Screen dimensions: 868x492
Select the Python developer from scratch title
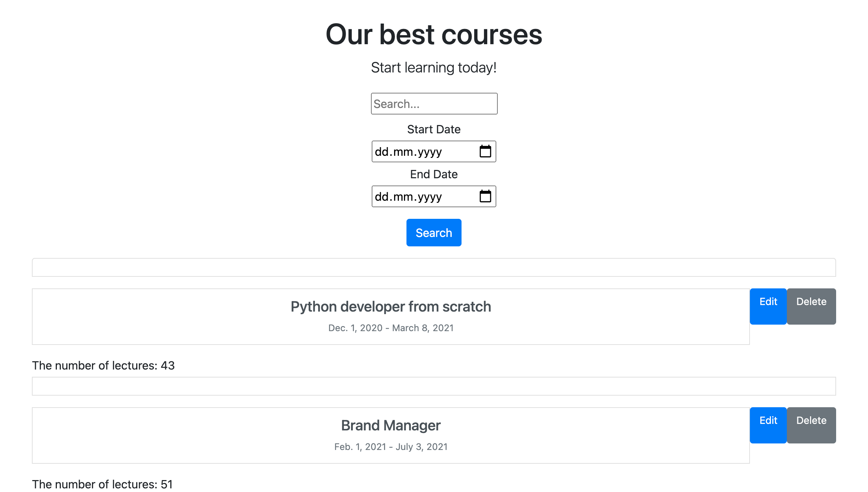[391, 307]
